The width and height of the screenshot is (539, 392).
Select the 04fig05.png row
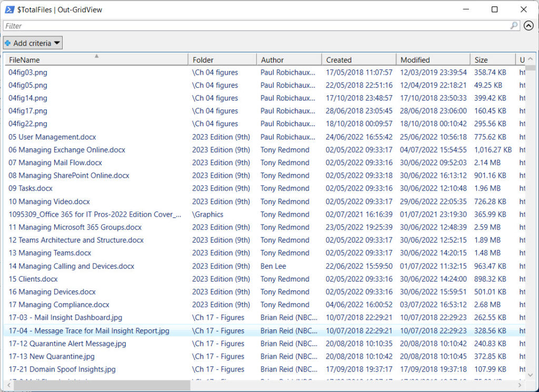coord(265,85)
